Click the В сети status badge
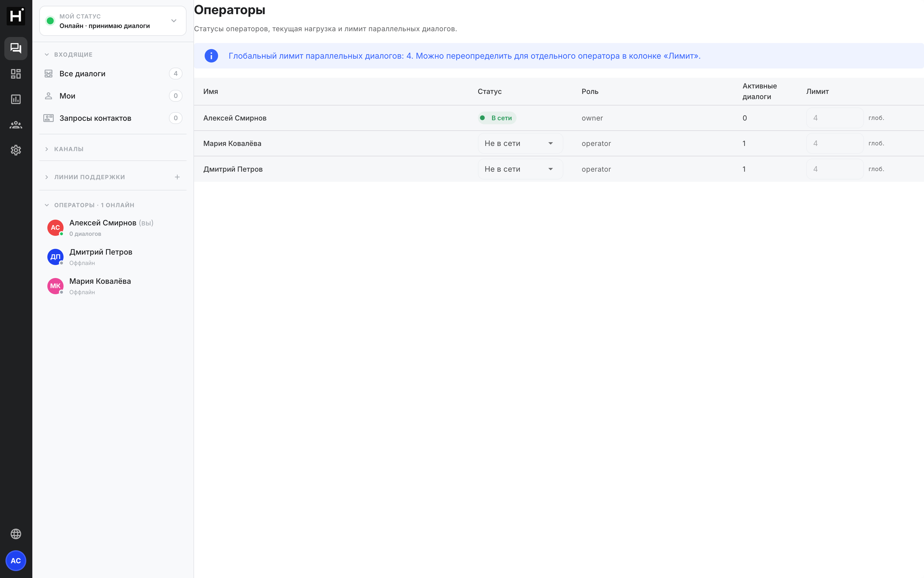924x578 pixels. (x=497, y=118)
